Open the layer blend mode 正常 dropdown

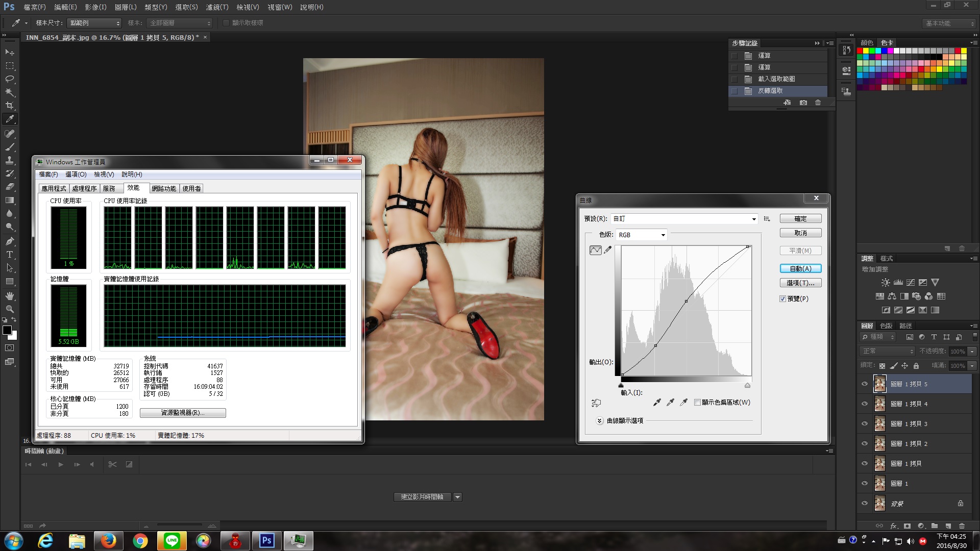[888, 352]
